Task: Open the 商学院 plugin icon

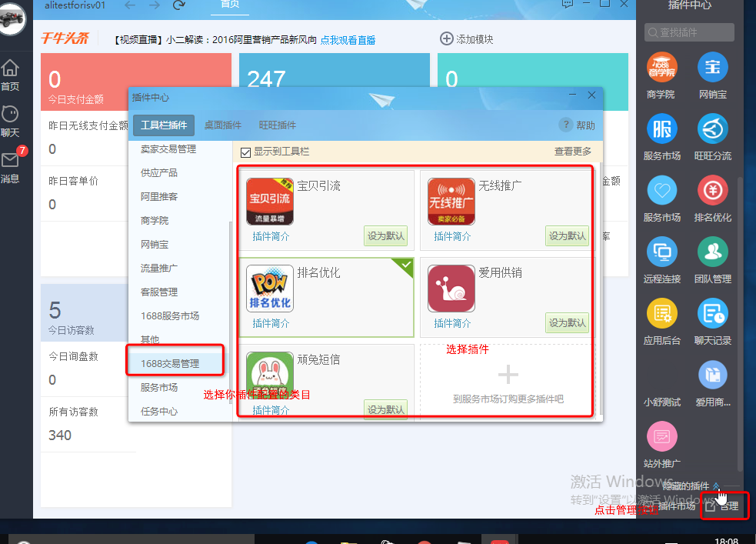Action: click(661, 67)
